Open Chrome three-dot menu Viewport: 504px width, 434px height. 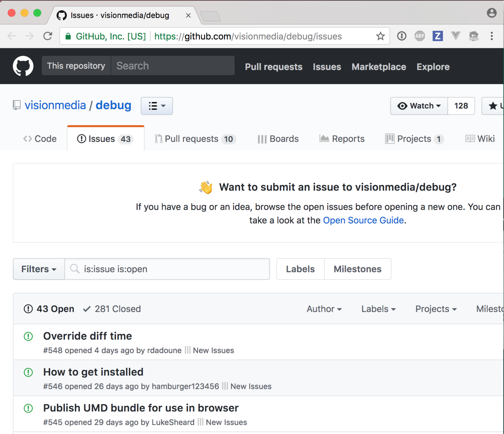(x=491, y=36)
